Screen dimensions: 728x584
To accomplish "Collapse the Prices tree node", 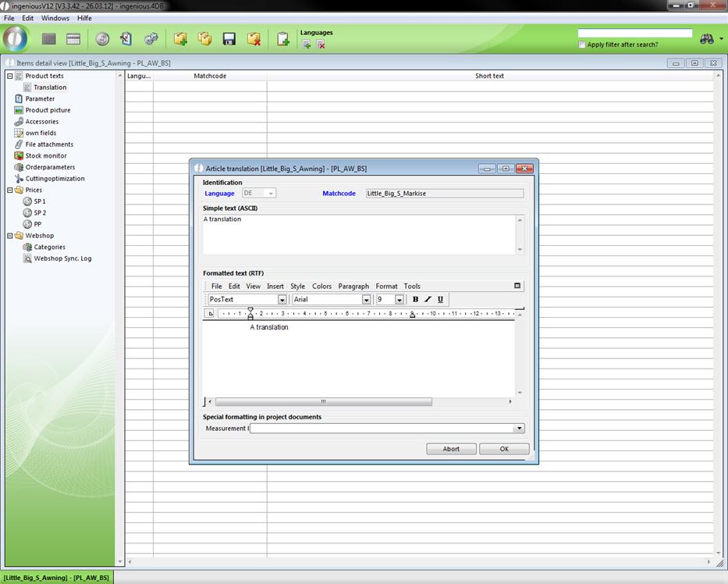I will coord(9,190).
